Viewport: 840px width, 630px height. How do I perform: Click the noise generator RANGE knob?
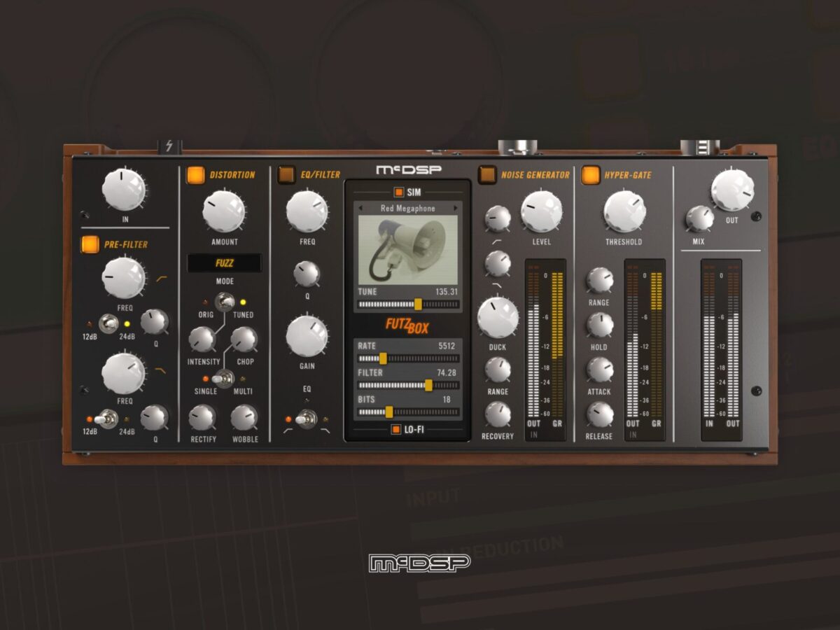click(x=498, y=370)
